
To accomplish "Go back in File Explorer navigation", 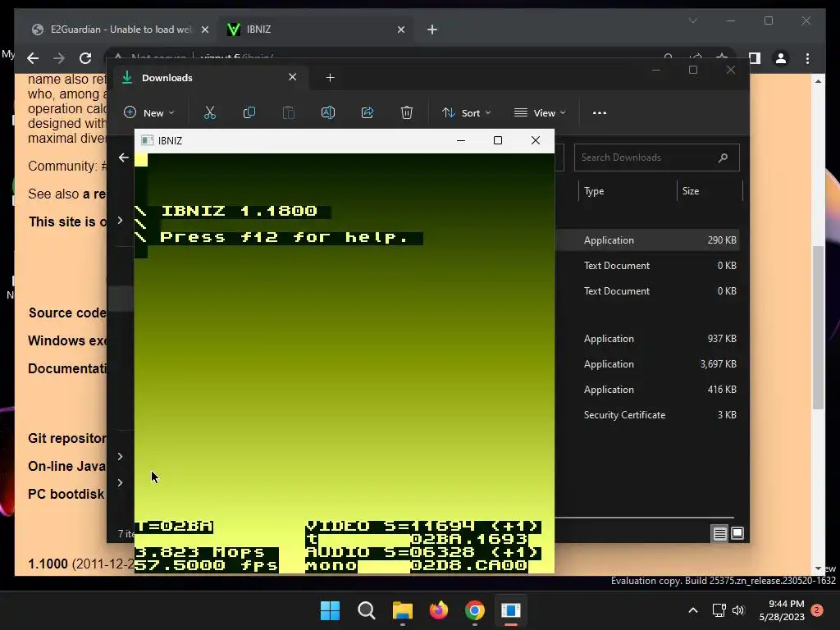I will pyautogui.click(x=124, y=157).
